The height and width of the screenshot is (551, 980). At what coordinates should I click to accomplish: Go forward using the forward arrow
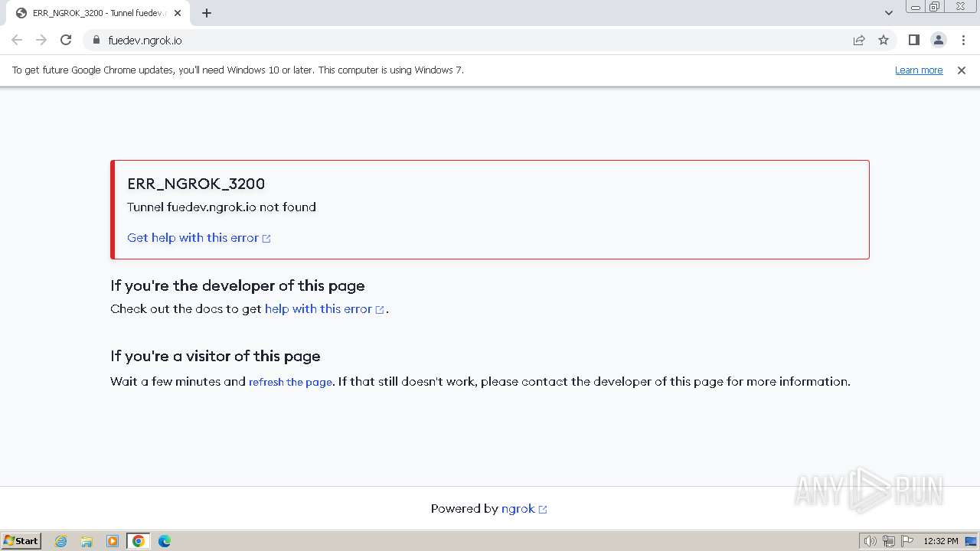[41, 40]
